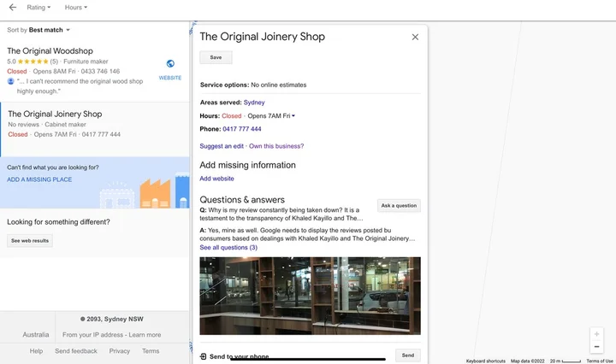
Task: Open the Hours filter dropdown
Action: pos(76,7)
